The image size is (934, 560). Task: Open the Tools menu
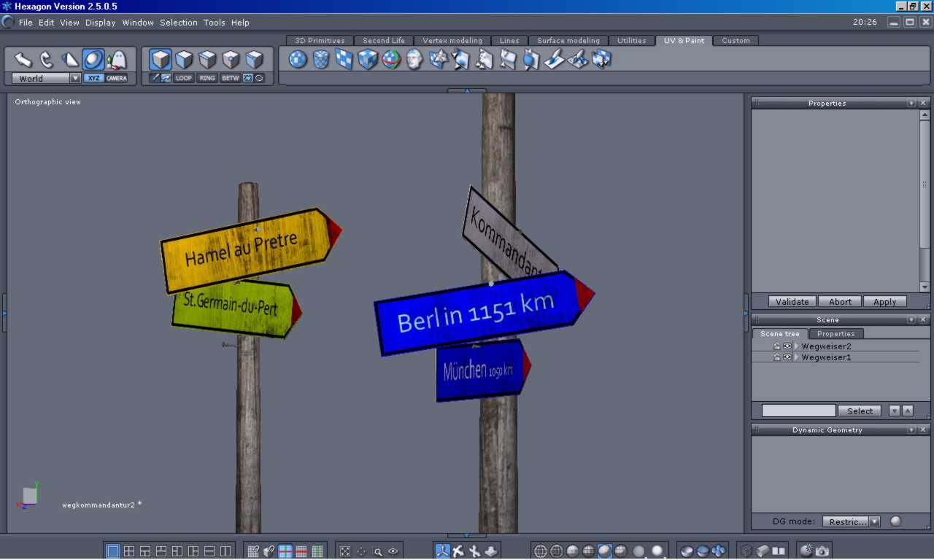[215, 23]
